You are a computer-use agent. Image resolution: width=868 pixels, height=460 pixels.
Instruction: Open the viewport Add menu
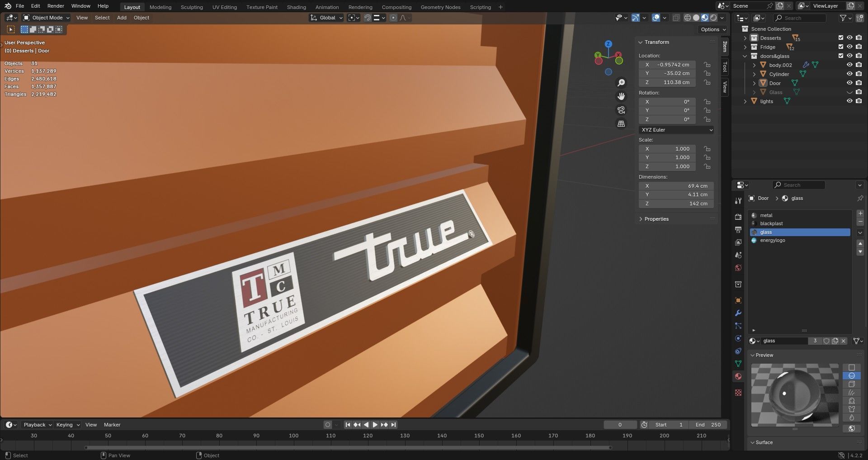pos(122,18)
